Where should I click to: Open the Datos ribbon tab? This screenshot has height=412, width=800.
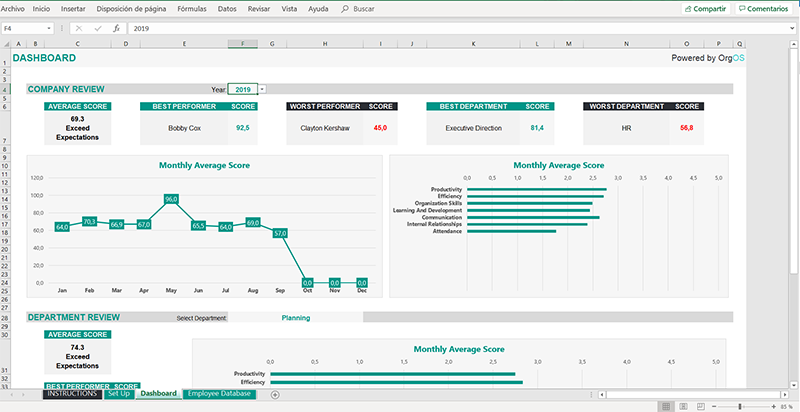point(227,9)
